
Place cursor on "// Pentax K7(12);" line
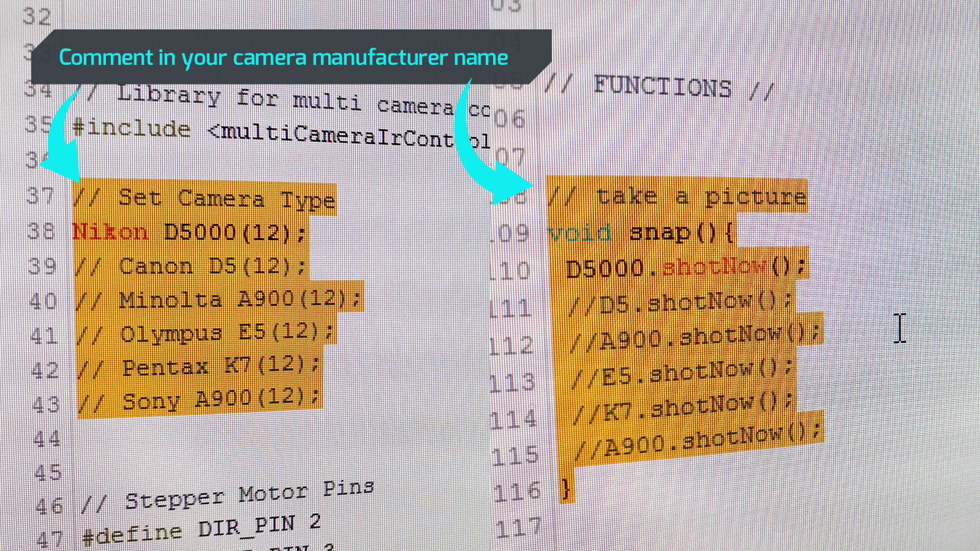(x=198, y=367)
